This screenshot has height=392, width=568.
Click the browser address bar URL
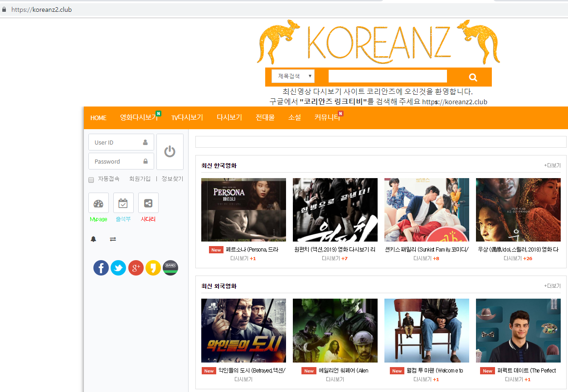(41, 10)
